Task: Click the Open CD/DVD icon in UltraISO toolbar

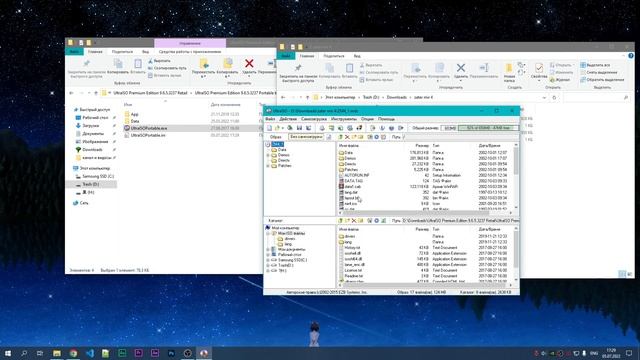Action: click(290, 128)
